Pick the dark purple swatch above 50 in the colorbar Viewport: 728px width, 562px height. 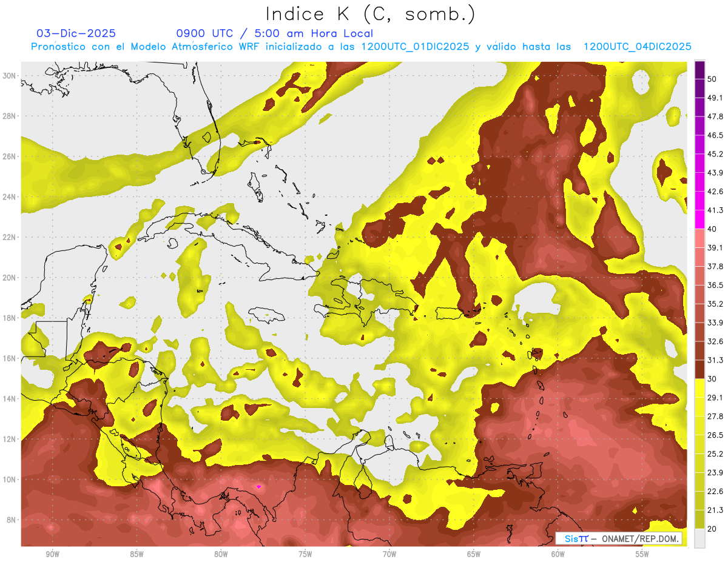pos(699,71)
